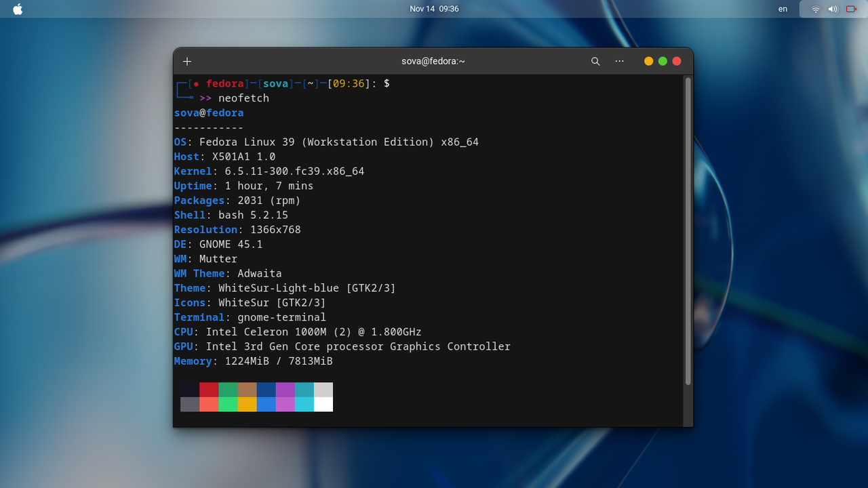Click the 'GPU: Intel 3rd Gen Core' line
This screenshot has width=868, height=488.
pos(342,346)
